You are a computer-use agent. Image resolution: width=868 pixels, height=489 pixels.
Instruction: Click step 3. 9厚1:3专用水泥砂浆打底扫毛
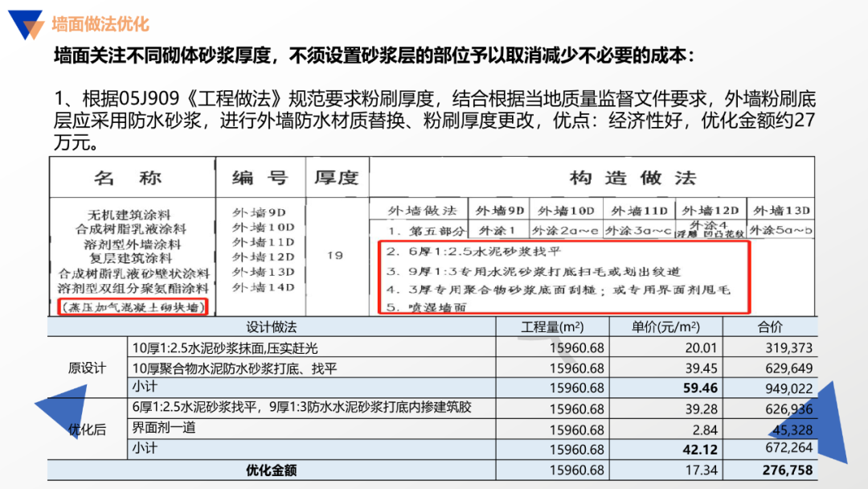[533, 271]
